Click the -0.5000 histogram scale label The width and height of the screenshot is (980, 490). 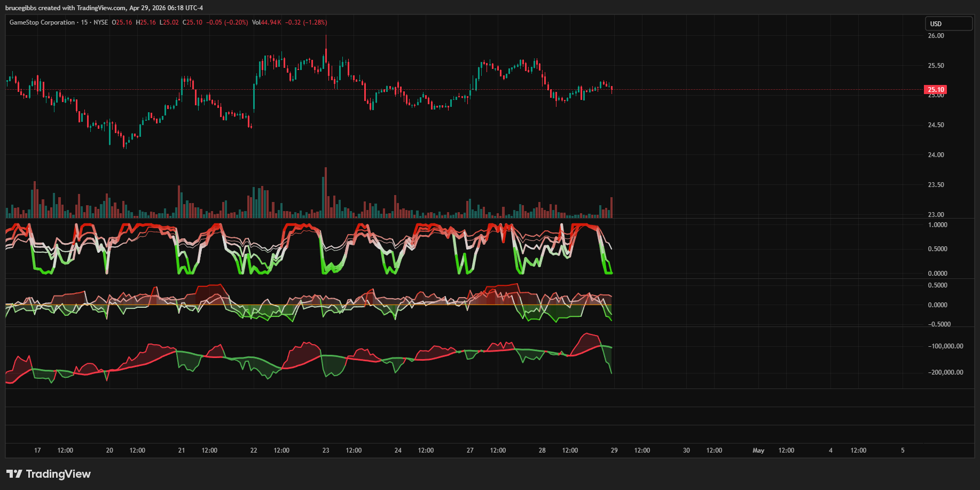(939, 324)
